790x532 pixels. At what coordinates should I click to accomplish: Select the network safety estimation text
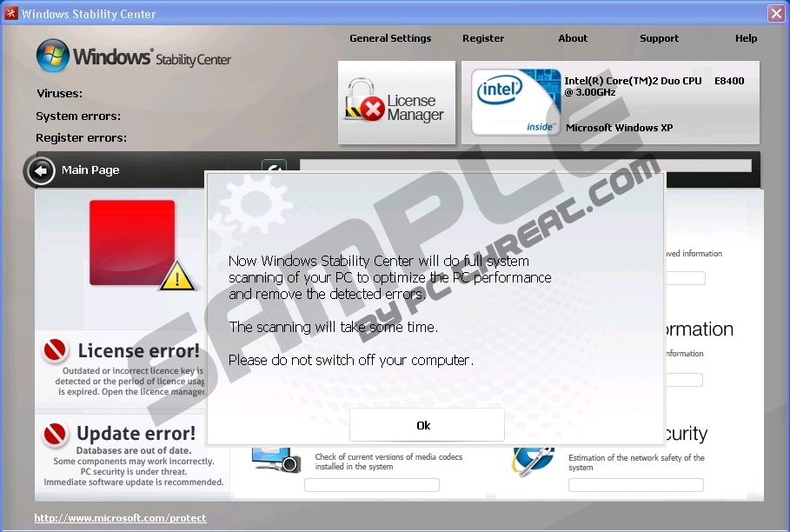coord(636,462)
